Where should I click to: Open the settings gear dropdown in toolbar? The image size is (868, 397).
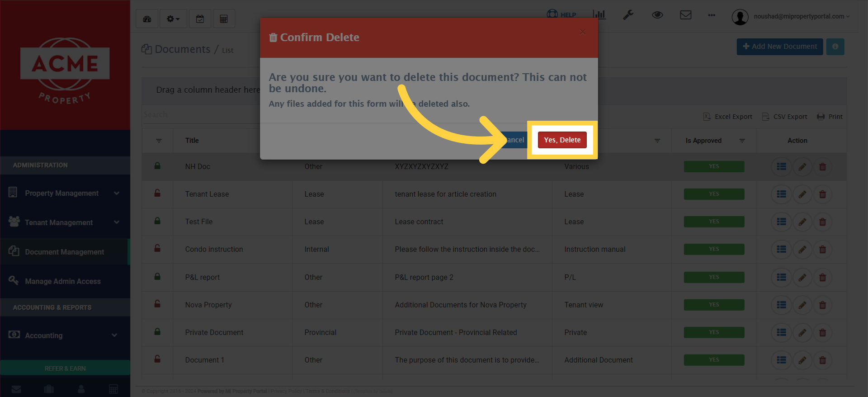click(173, 19)
